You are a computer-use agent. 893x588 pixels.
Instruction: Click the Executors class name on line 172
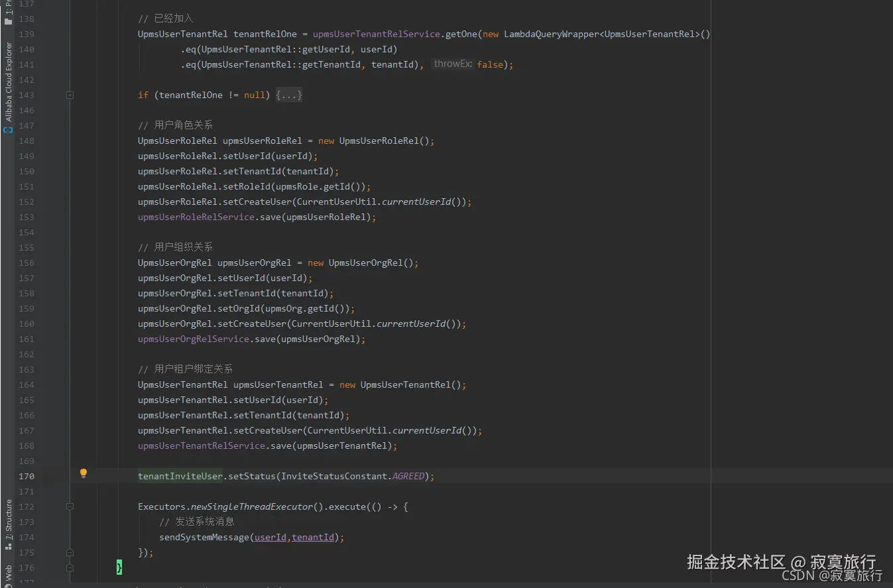(x=162, y=506)
